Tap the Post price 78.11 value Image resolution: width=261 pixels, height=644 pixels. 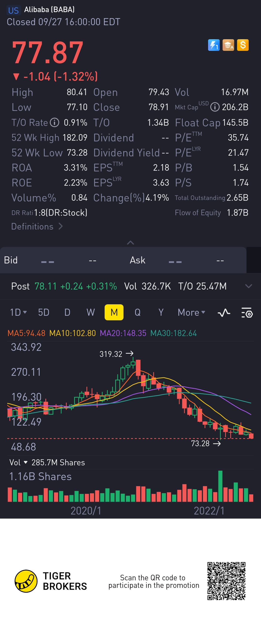pos(46,286)
